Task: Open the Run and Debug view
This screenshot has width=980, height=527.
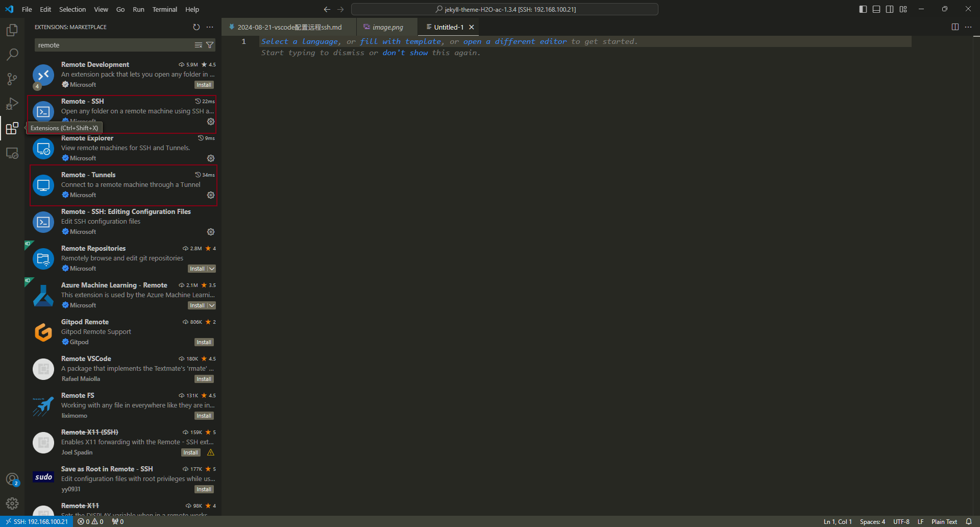Action: (12, 103)
